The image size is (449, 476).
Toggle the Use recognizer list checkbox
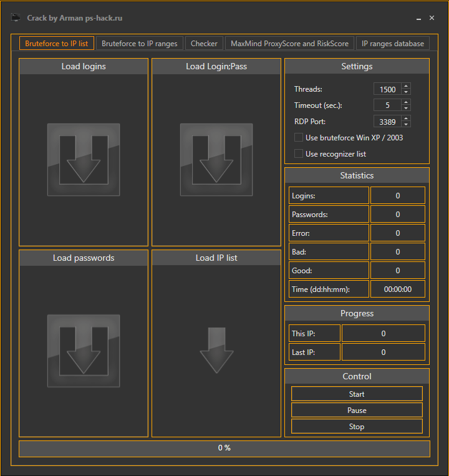tap(299, 153)
